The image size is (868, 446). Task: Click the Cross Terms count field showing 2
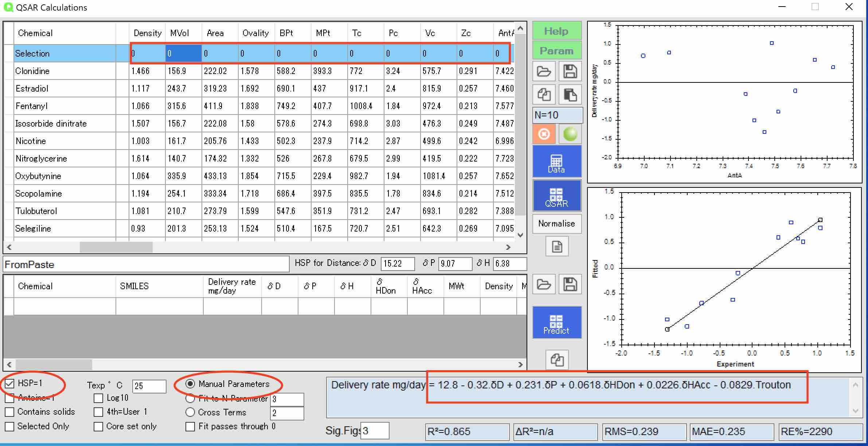(287, 413)
